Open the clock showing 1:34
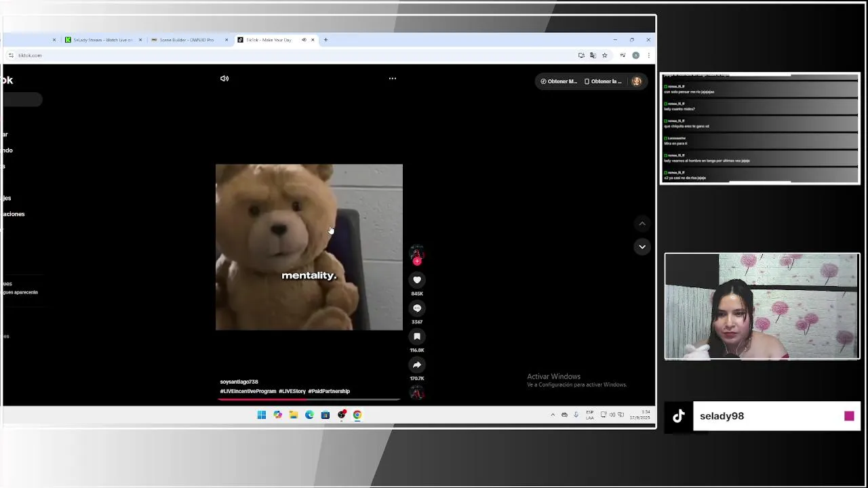The width and height of the screenshot is (868, 488). coord(641,415)
